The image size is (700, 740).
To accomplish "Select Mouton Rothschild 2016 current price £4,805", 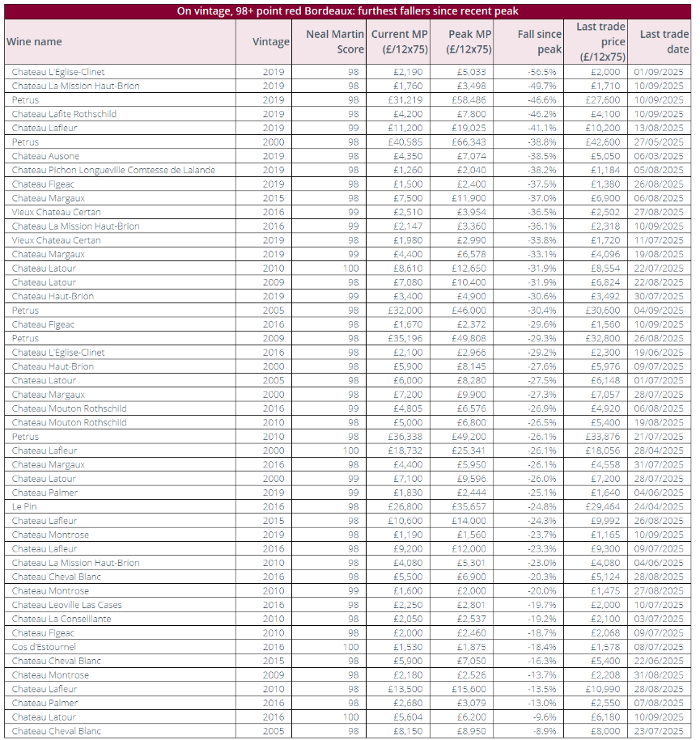I will point(408,408).
